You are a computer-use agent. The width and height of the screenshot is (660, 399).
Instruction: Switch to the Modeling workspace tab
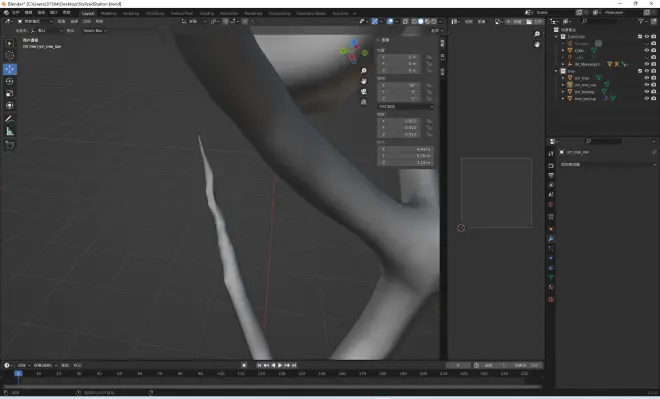[108, 13]
